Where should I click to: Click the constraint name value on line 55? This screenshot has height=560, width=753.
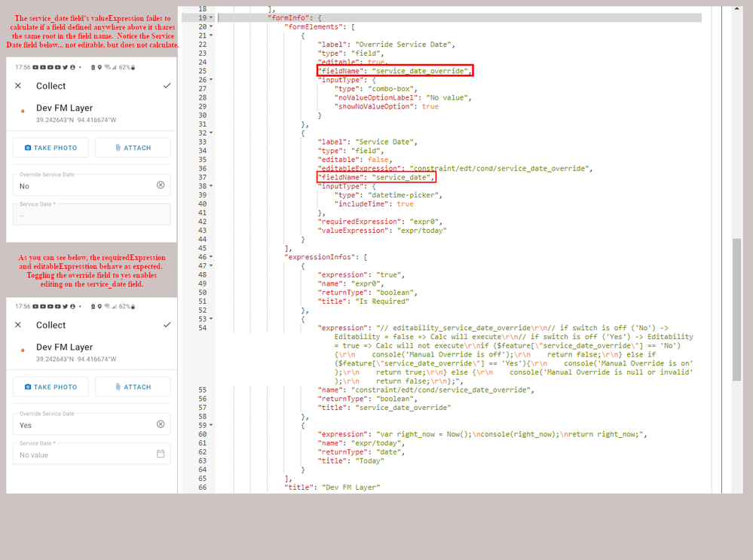[440, 390]
